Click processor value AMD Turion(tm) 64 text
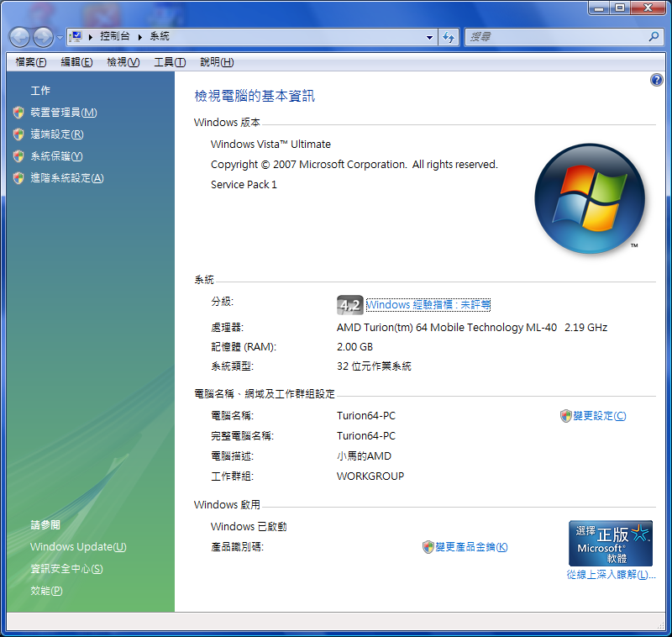 (472, 328)
